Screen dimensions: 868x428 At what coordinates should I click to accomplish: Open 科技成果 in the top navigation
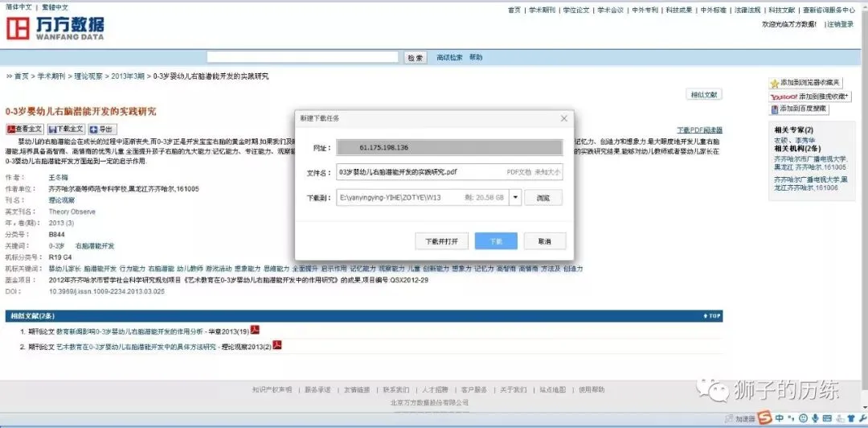[x=678, y=10]
